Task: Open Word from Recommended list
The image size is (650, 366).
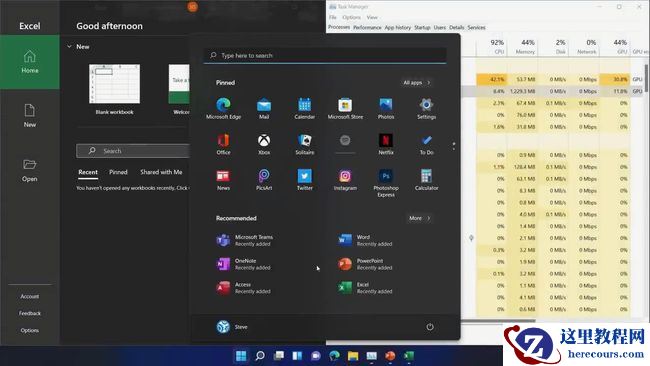Action: [x=365, y=240]
